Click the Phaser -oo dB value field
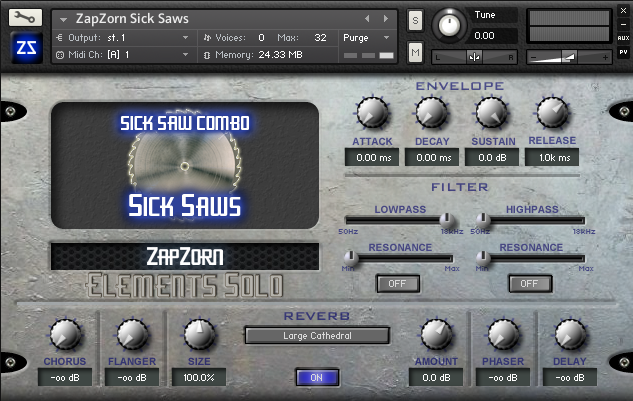 point(503,378)
